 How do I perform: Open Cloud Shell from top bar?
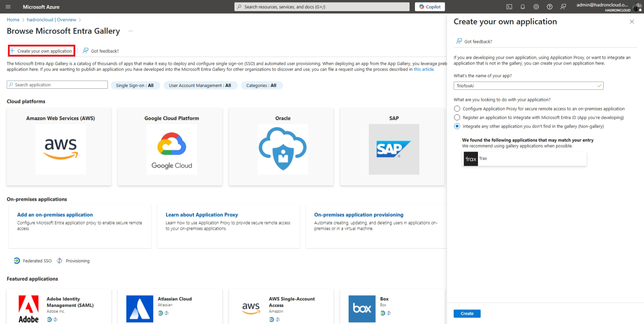[509, 7]
